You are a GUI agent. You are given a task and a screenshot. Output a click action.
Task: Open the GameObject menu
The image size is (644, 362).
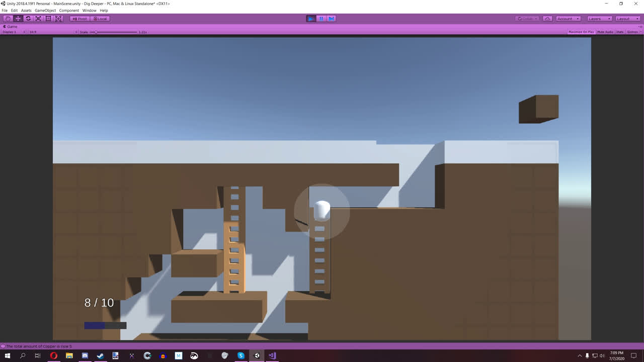45,11
